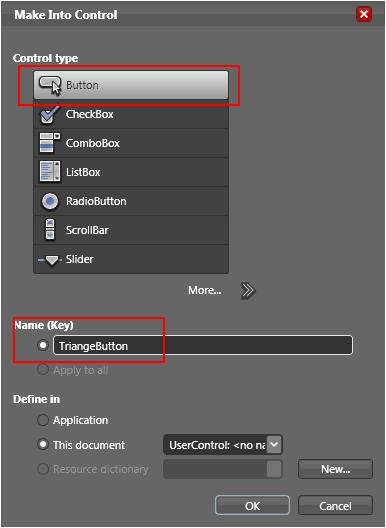Choose the CheckBox control icon
The width and height of the screenshot is (386, 528).
pyautogui.click(x=50, y=114)
